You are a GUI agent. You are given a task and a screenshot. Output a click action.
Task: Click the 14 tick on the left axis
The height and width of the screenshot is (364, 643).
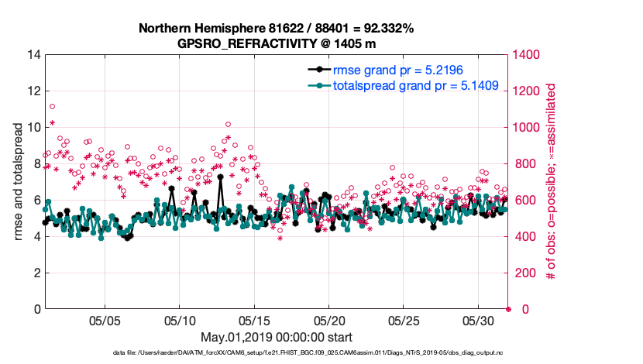33,55
